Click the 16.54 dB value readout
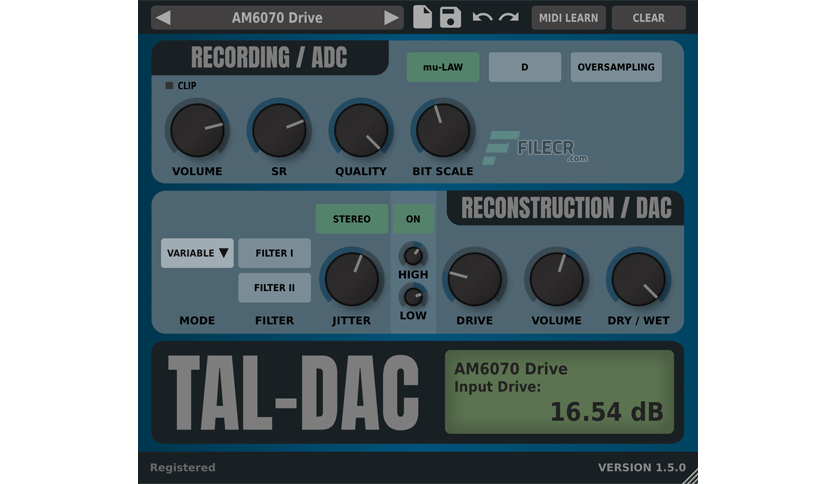This screenshot has height=484, width=836. (x=607, y=412)
